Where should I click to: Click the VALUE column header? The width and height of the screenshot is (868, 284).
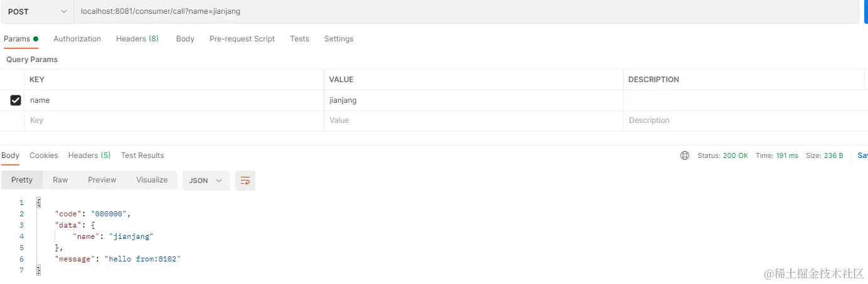point(341,80)
